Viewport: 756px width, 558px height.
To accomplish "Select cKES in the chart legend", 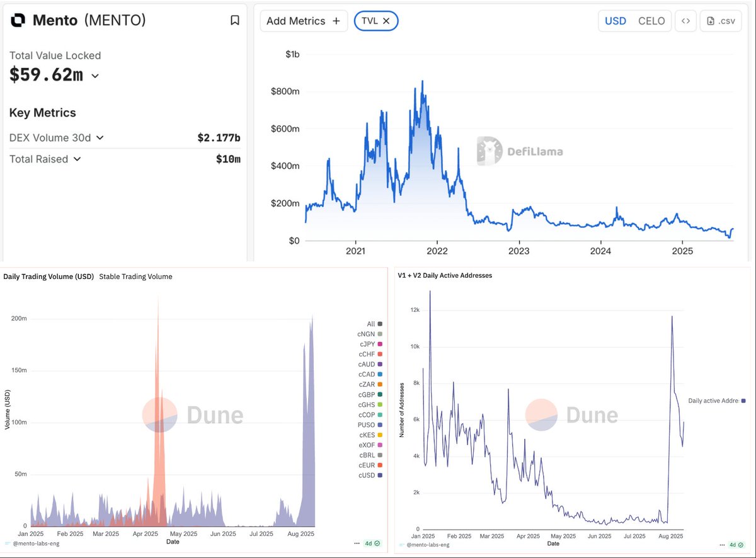I will (370, 435).
